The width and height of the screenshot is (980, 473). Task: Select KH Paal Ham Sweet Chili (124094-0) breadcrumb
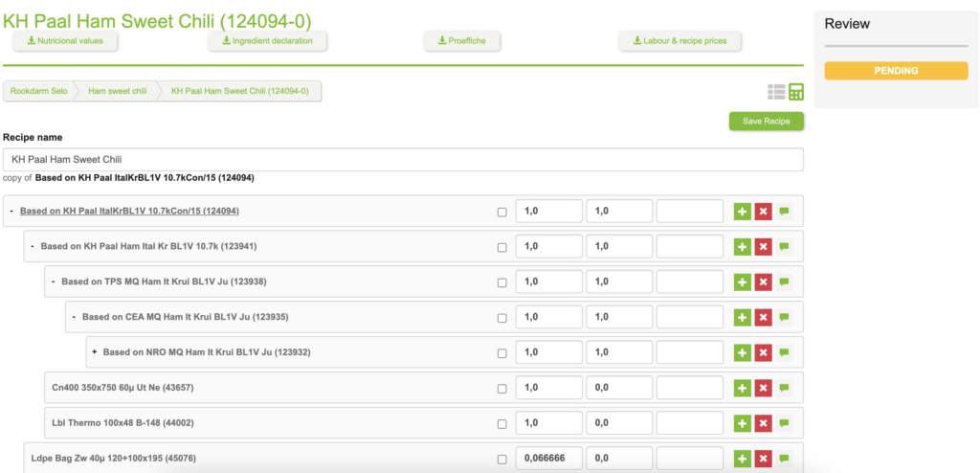point(239,91)
